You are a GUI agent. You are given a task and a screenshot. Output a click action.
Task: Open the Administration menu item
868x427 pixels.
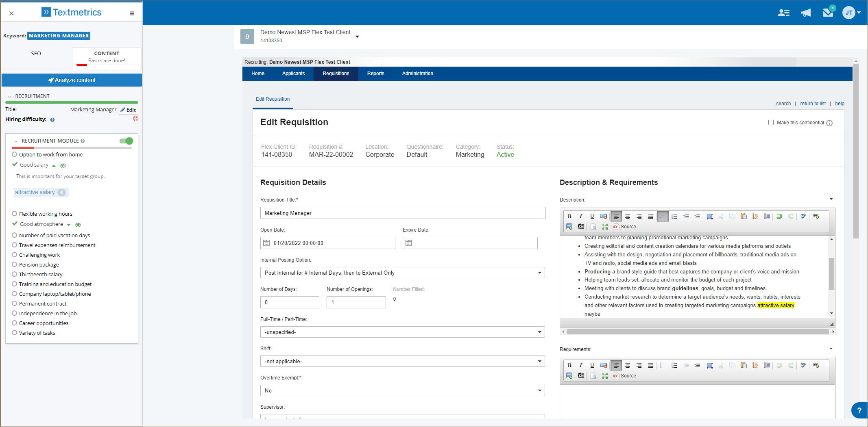417,74
